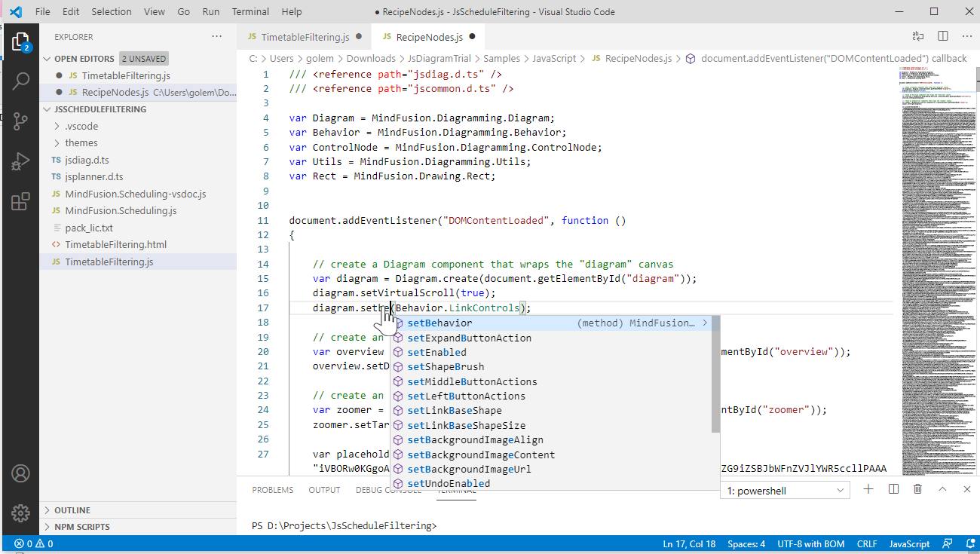The height and width of the screenshot is (554, 980).
Task: Open the Source Control view icon
Action: 20,121
